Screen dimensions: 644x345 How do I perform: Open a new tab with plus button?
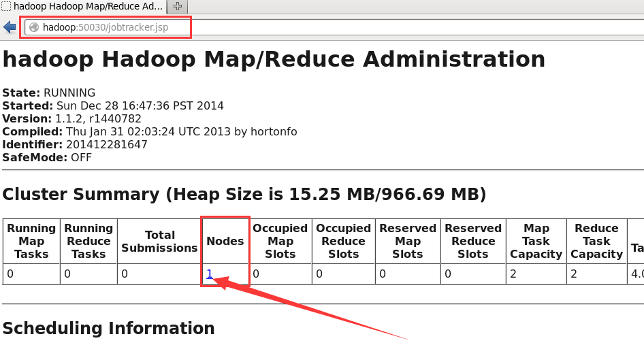coord(178,6)
